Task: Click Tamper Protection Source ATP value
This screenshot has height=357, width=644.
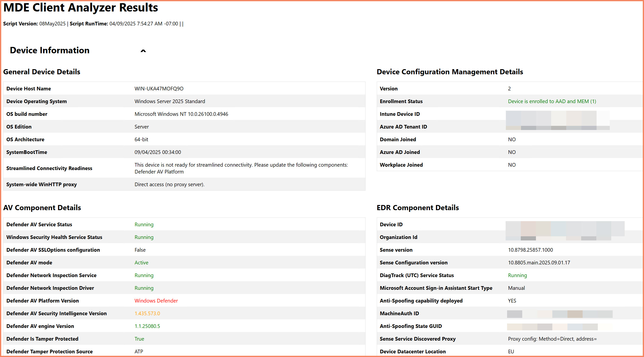Action: coord(139,352)
